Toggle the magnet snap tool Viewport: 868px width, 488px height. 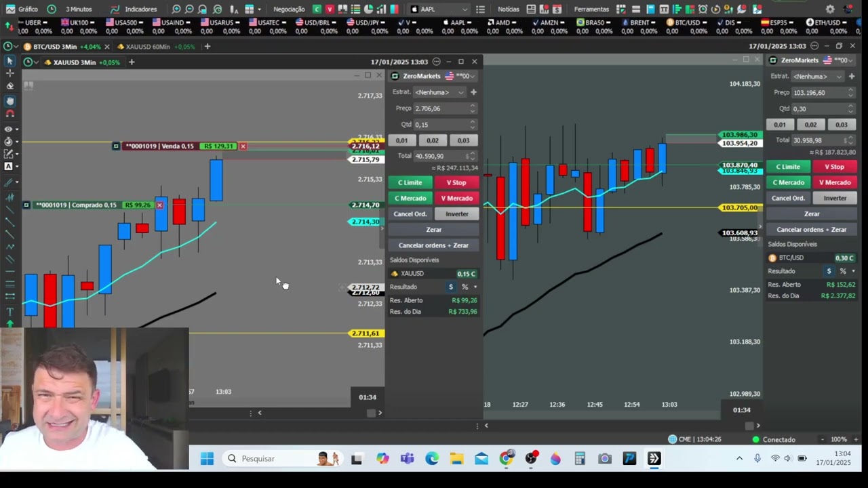[9, 114]
